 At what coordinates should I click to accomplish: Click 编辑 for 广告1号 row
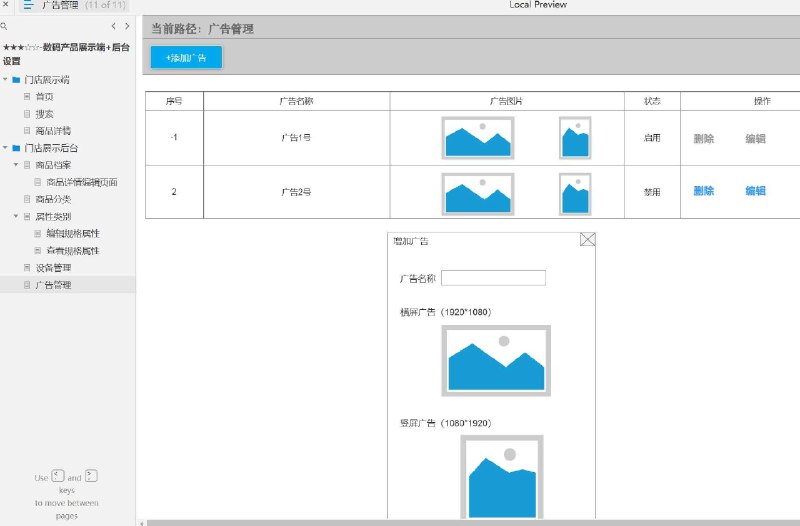[755, 138]
